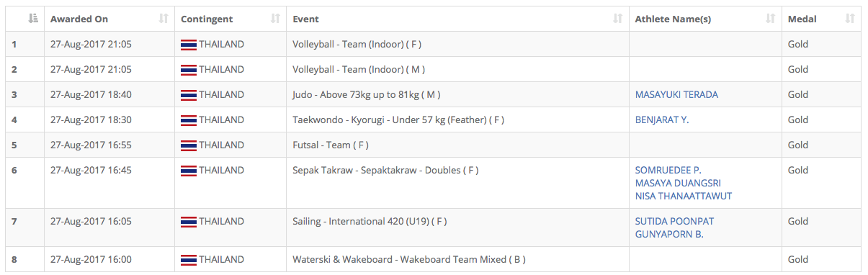Open athlete link NISA THANAATTAWUT

(684, 196)
